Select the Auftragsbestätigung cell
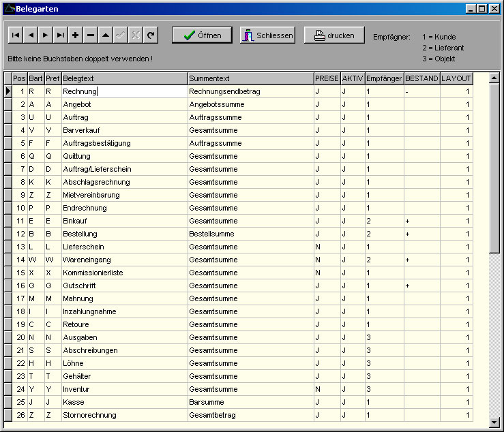Screen dimensions: 504x432 pos(124,143)
